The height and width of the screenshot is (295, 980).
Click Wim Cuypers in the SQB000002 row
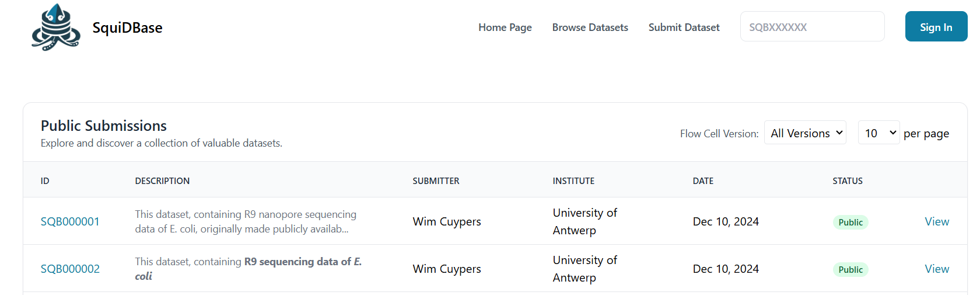pyautogui.click(x=447, y=269)
